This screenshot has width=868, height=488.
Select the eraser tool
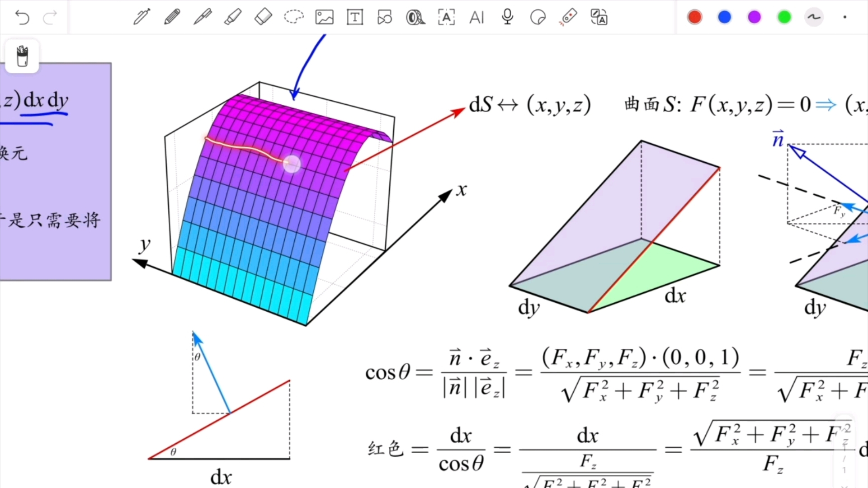click(262, 17)
